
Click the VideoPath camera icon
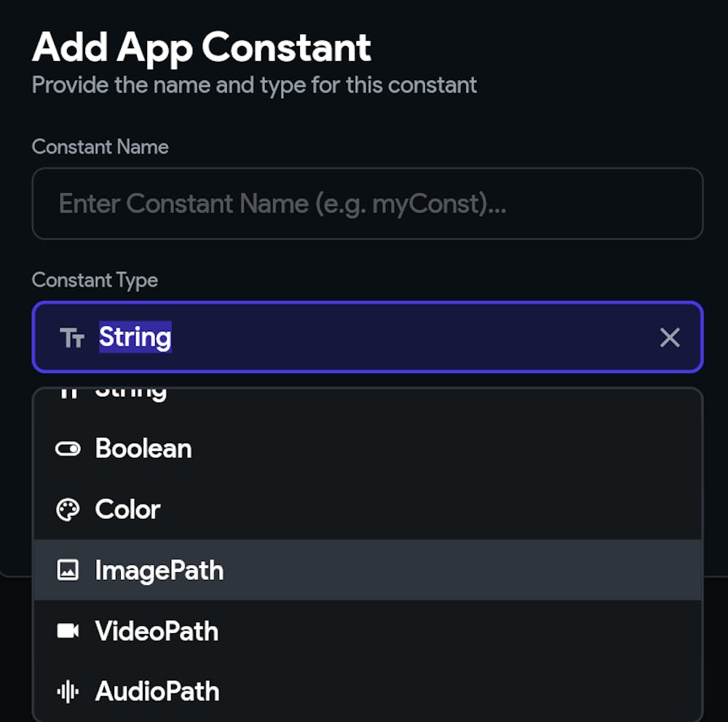68,631
